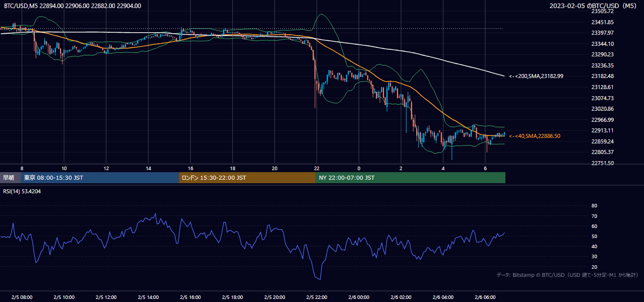The width and height of the screenshot is (644, 302).
Task: Click the RSI axis level 70
Action: coord(594,216)
